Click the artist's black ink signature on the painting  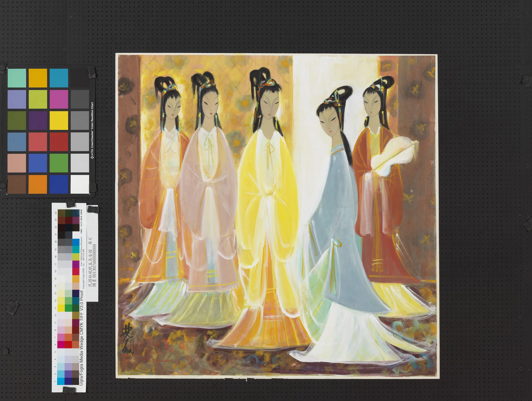point(127,339)
